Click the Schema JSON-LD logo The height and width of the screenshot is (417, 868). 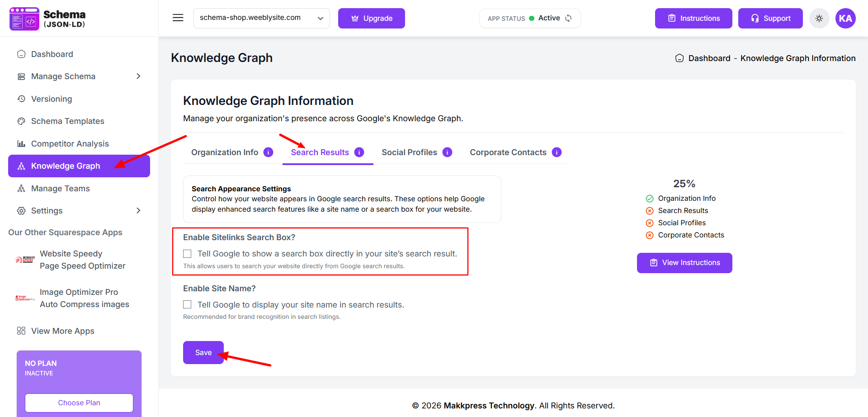click(x=47, y=19)
